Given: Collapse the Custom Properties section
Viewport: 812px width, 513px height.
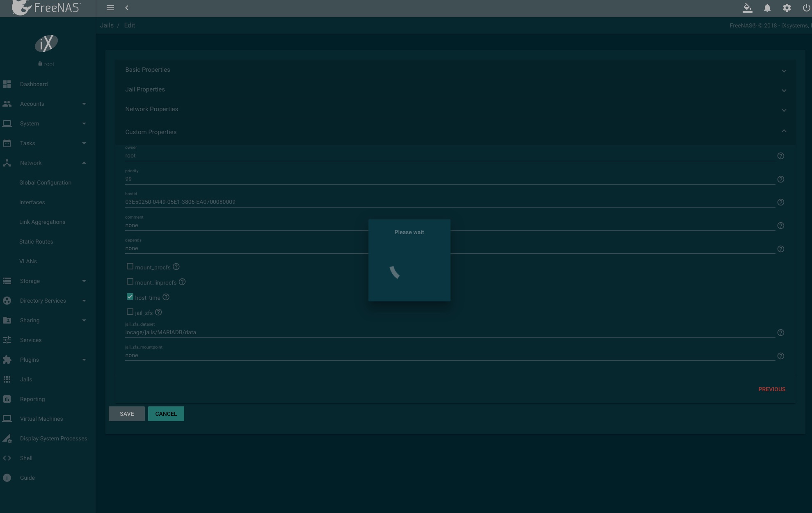Looking at the screenshot, I should [783, 131].
